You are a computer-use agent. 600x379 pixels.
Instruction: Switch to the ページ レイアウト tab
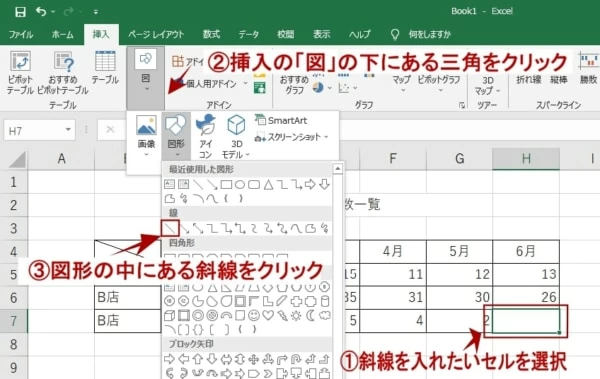tap(156, 34)
